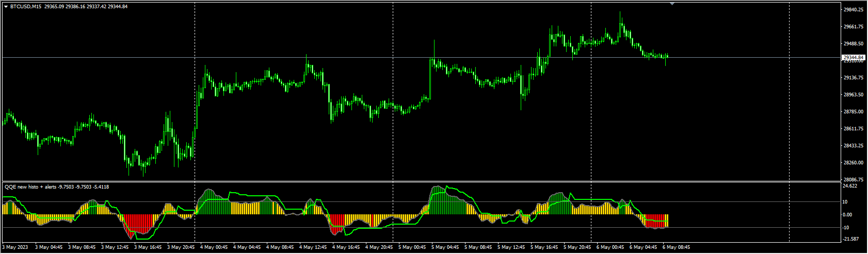This screenshot has width=868, height=254.
Task: Click the 28611.75 price scale label
Action: [853, 128]
